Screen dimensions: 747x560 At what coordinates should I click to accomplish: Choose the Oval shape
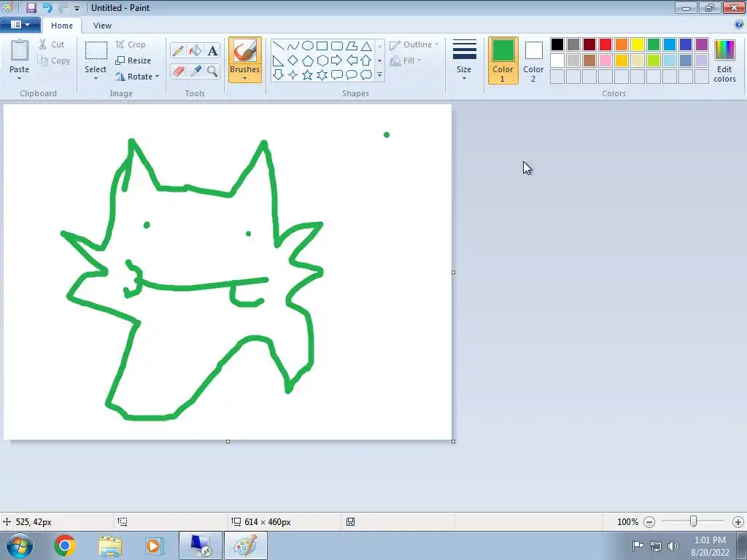(x=308, y=46)
